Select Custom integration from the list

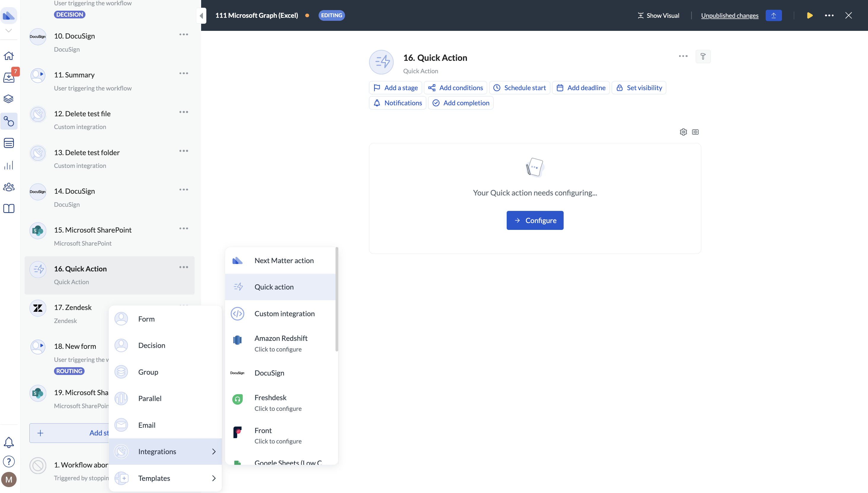284,314
